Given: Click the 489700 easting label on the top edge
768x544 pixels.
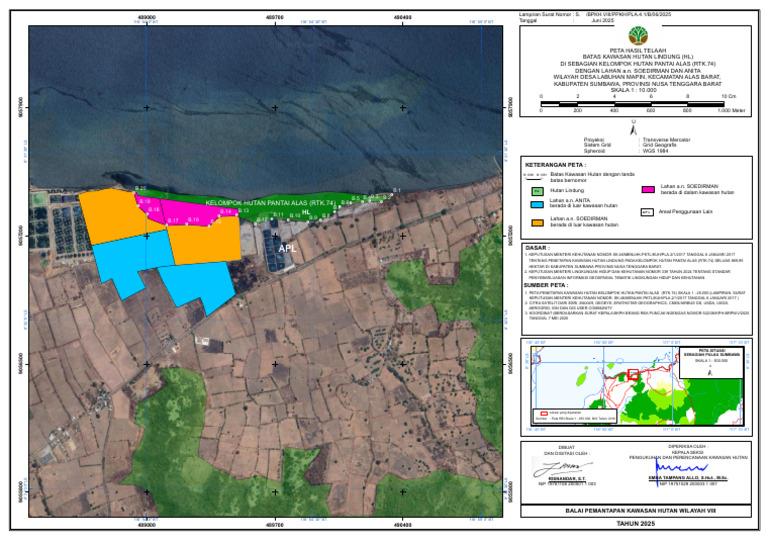Looking at the screenshot, I should [275, 17].
